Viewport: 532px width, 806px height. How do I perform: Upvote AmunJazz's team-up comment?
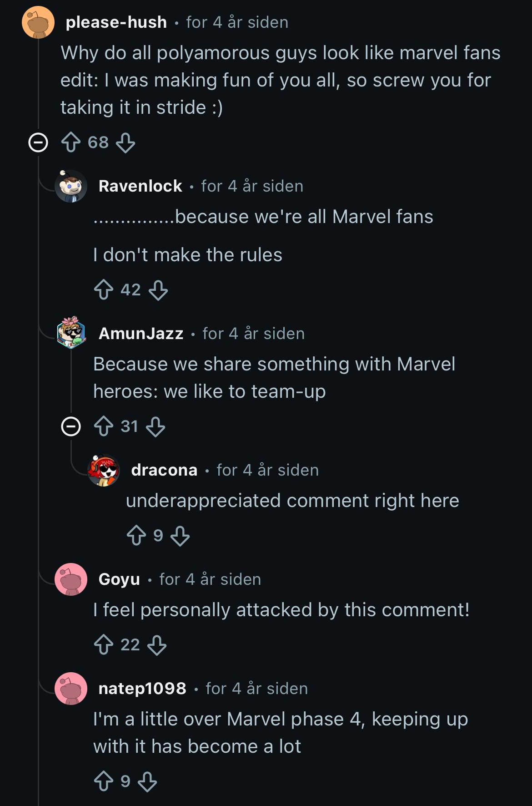103,427
